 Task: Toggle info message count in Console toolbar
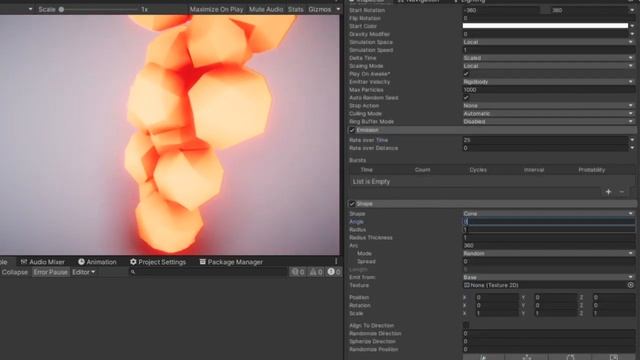298,272
